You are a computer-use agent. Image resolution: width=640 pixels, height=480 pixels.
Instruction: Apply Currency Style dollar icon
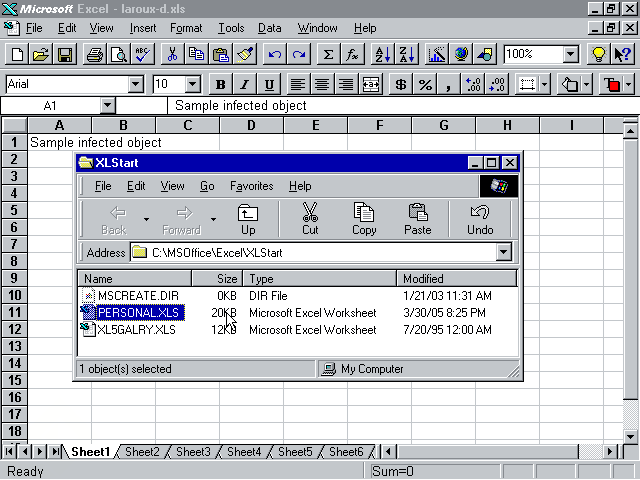point(401,84)
